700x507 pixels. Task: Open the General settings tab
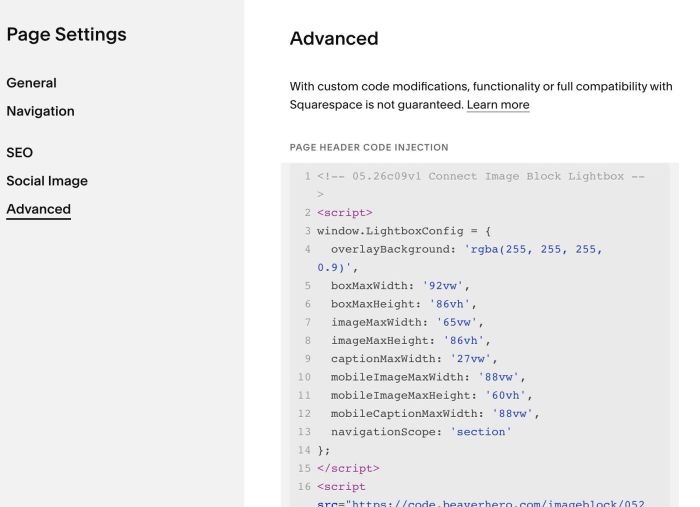[x=31, y=83]
